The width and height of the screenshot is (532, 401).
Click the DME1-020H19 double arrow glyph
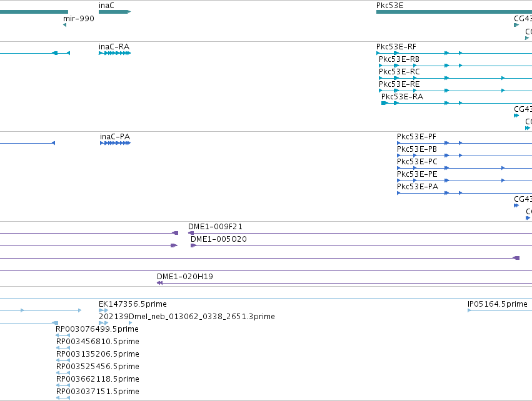[159, 283]
